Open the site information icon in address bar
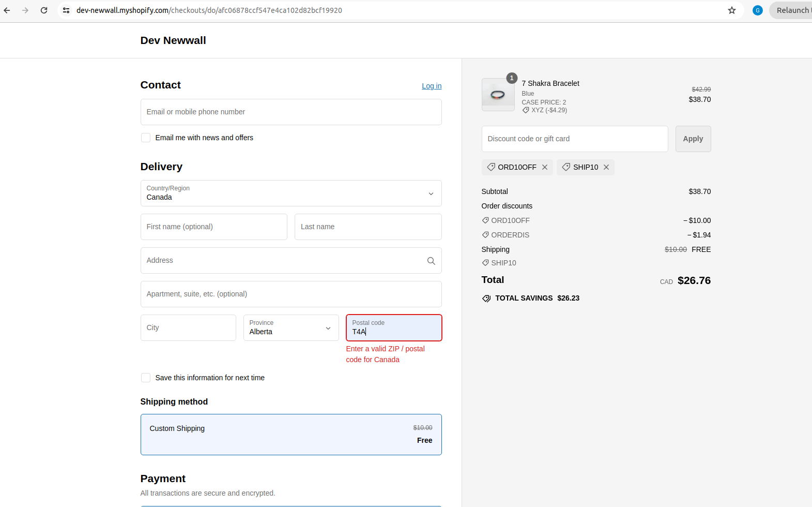812x507 pixels. tap(66, 10)
